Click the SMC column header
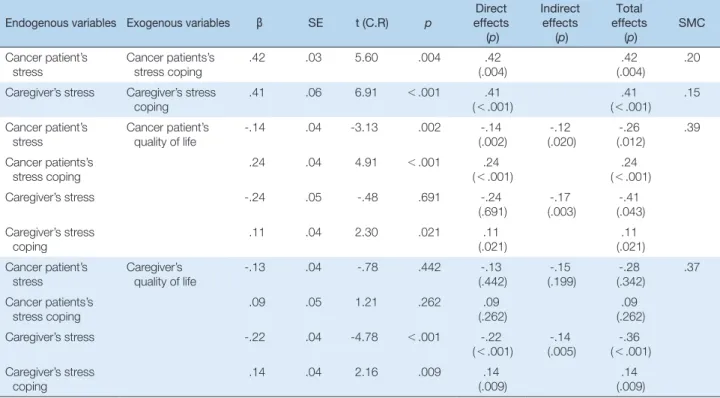Viewport: 720px width, 398px height. 692,23
